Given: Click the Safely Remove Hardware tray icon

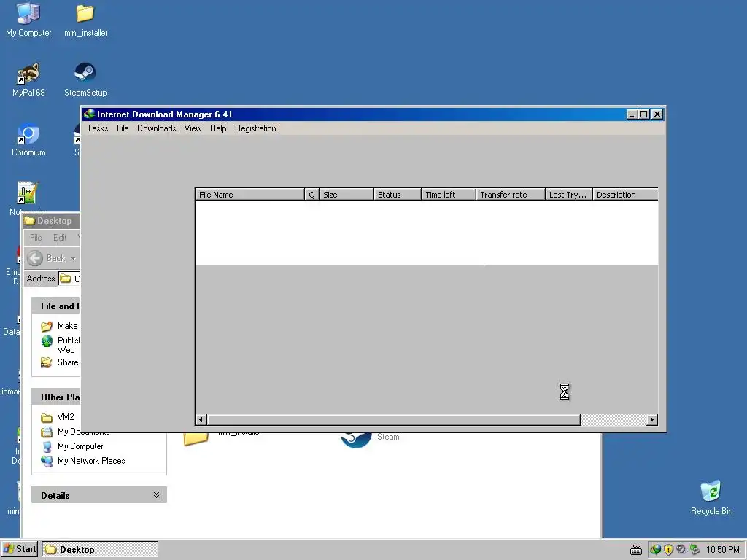Looking at the screenshot, I should [x=694, y=550].
